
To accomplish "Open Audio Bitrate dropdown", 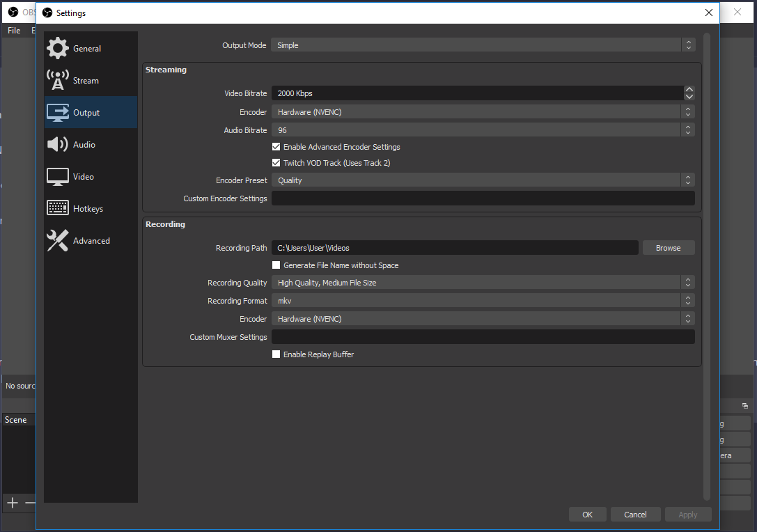I will point(483,130).
